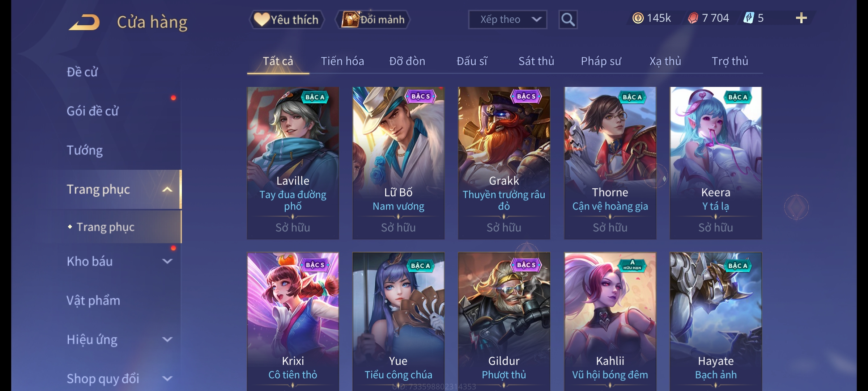
Task: Collapse the Trang phục sidebar section
Action: point(167,189)
